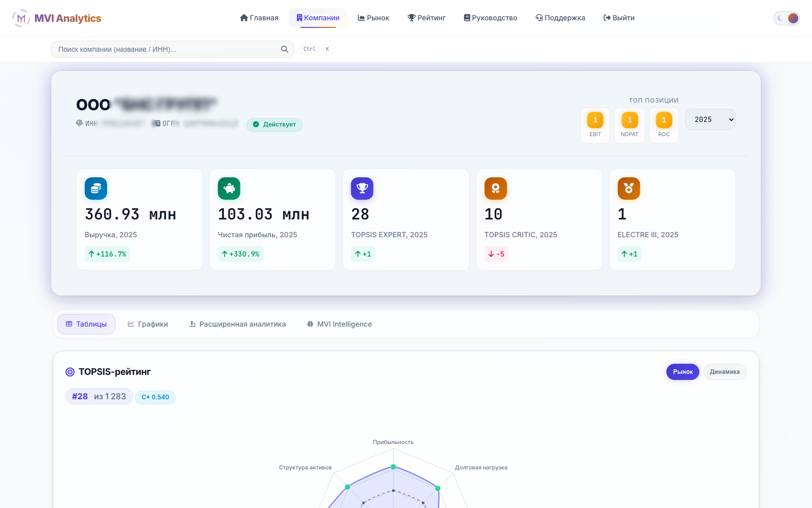Open the Расширенная аналитика tab

[x=238, y=324]
